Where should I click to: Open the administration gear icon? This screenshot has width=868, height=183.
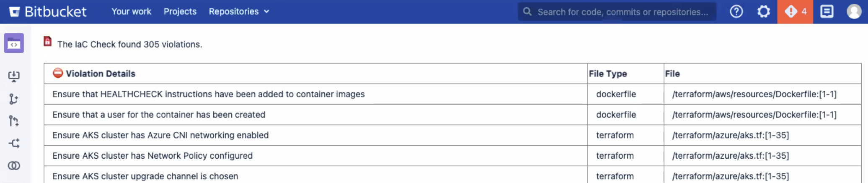pos(763,12)
